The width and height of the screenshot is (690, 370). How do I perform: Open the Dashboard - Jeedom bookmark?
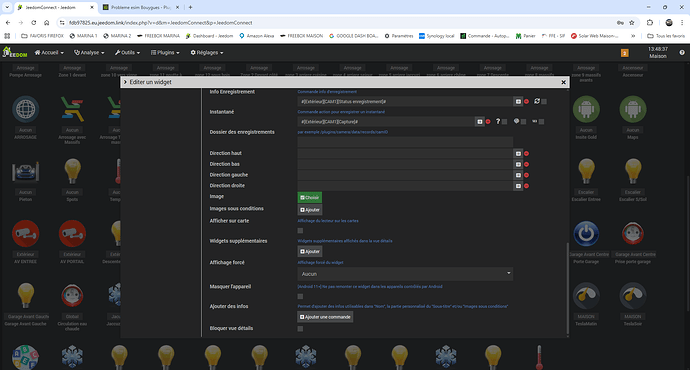(209, 36)
